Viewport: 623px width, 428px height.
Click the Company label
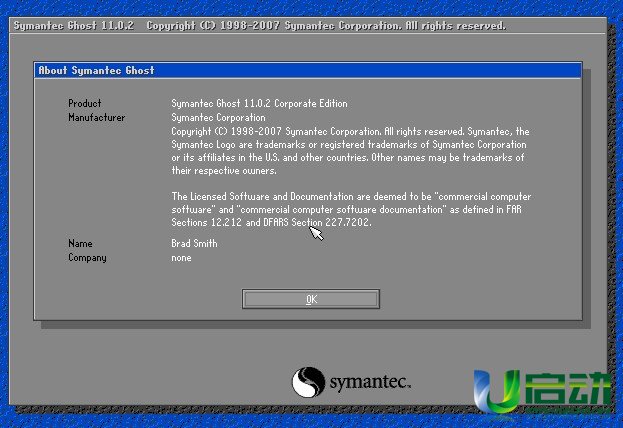point(87,258)
